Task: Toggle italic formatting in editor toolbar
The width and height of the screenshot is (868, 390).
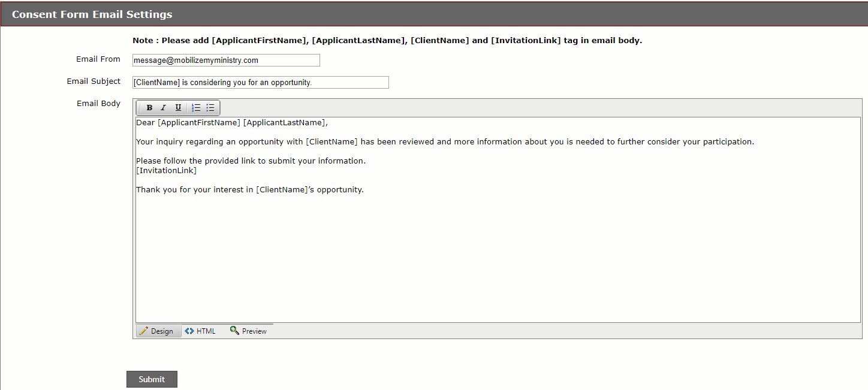Action: tap(163, 108)
